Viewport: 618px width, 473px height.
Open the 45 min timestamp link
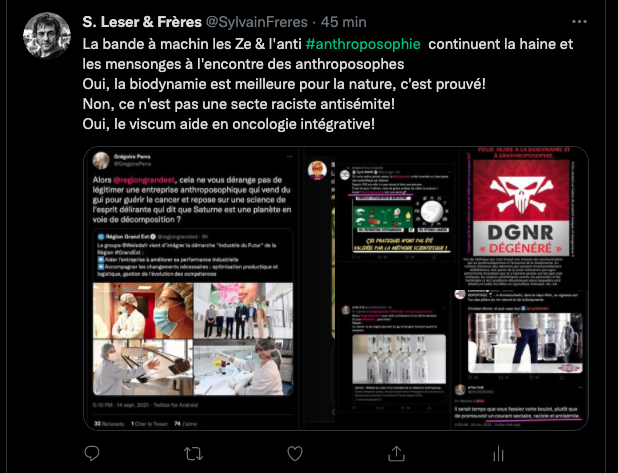343,22
